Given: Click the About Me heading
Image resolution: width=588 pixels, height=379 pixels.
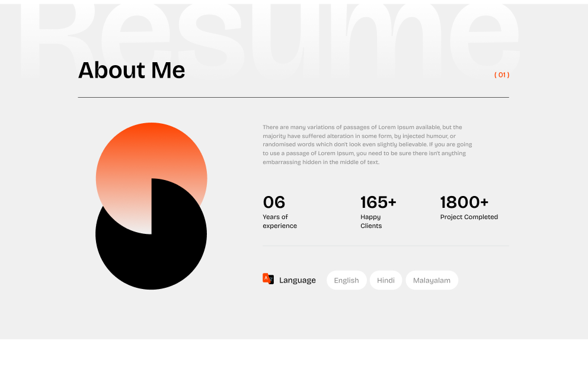Looking at the screenshot, I should click(x=131, y=70).
